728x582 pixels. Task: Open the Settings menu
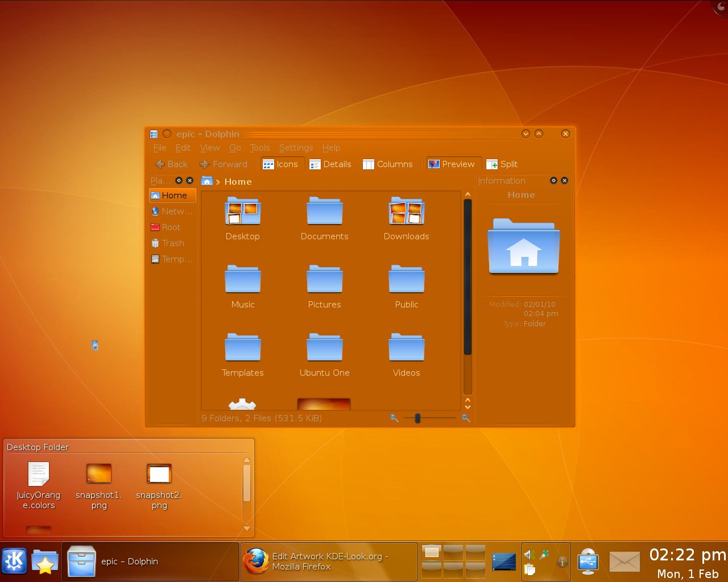click(x=296, y=148)
